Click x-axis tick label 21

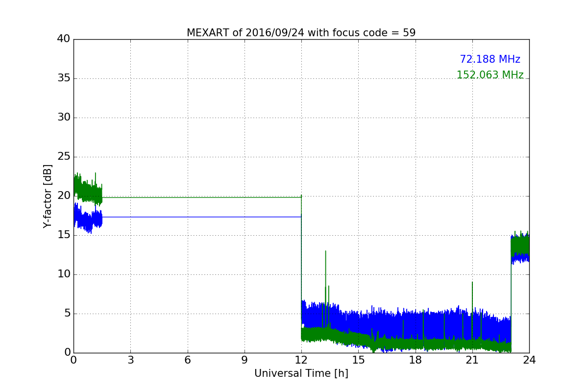pyautogui.click(x=472, y=360)
